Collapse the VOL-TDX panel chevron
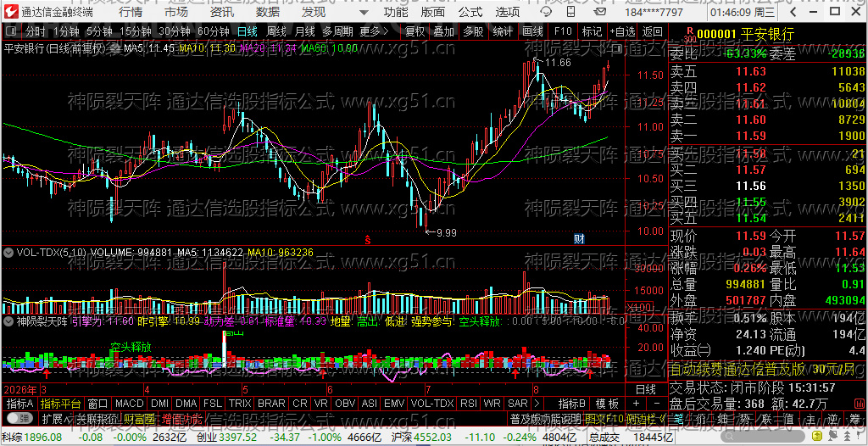Viewport: 868px width, 446px height. point(8,253)
